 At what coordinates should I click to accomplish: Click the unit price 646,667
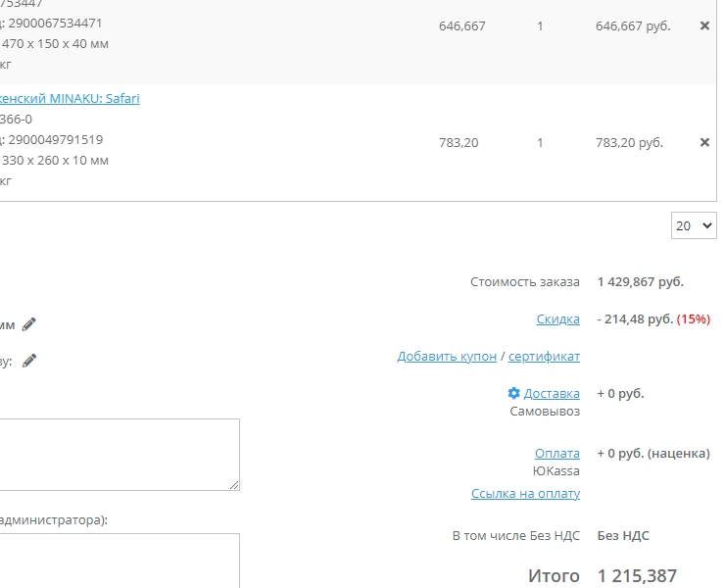point(461,26)
